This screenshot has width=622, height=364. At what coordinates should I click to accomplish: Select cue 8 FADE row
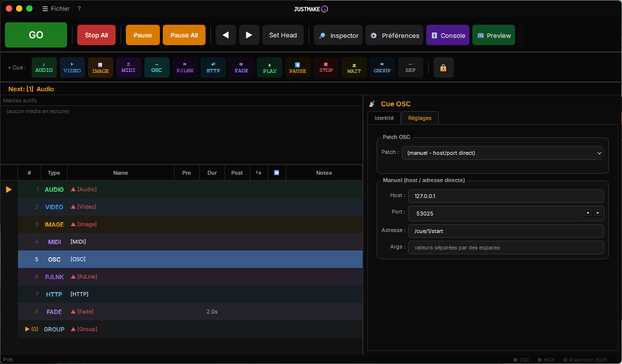tap(190, 312)
